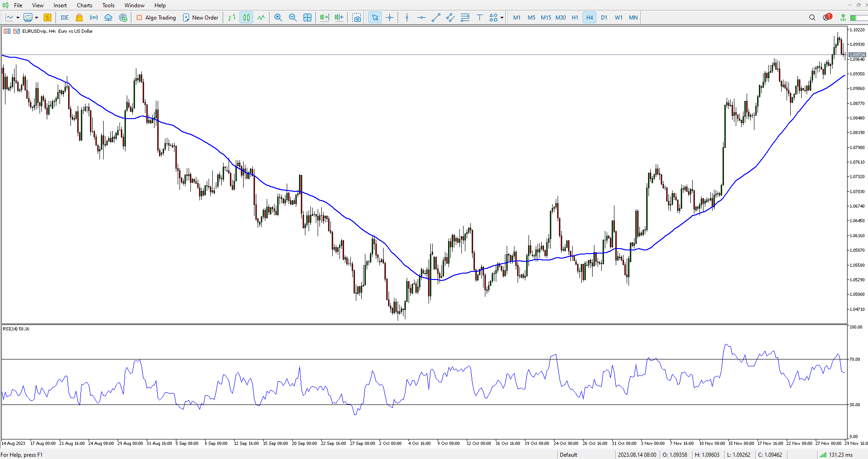This screenshot has width=868, height=459.
Task: Switch to H1 timeframe
Action: click(x=575, y=18)
